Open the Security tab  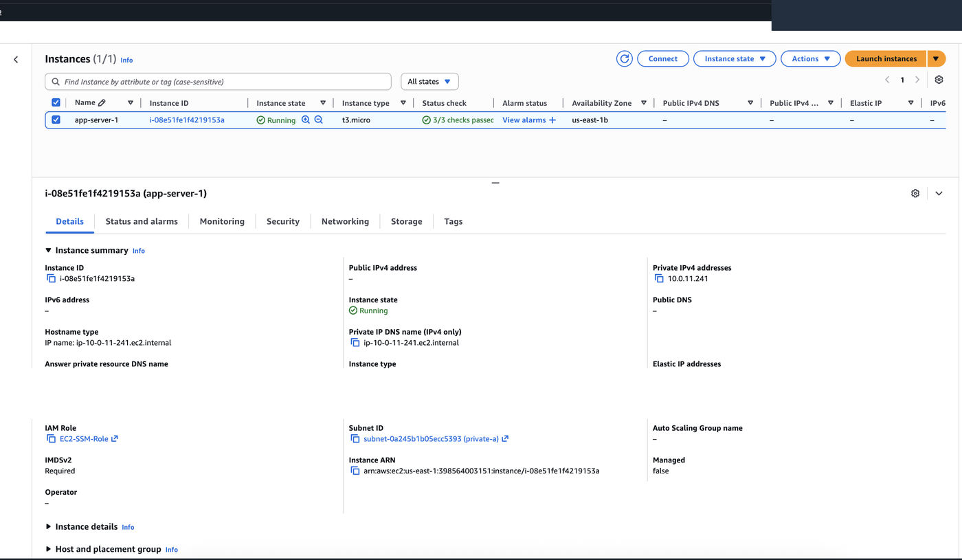click(x=283, y=221)
